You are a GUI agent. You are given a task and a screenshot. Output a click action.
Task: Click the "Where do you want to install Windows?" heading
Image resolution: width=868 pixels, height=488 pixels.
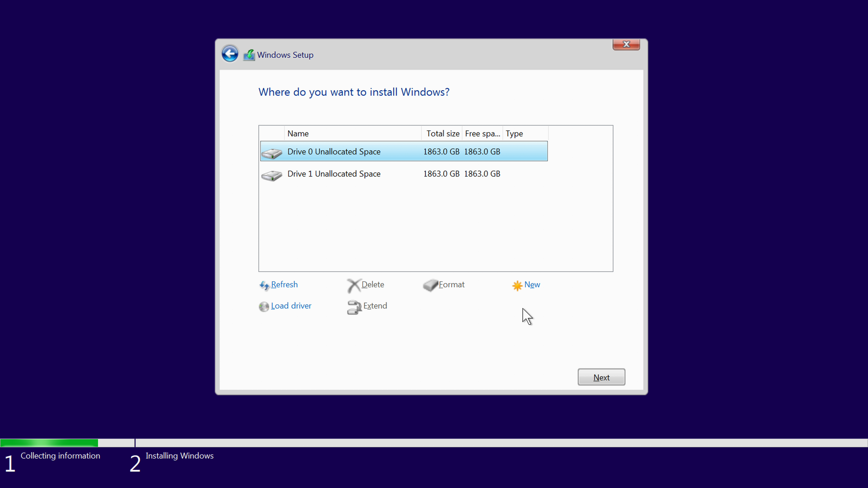click(x=354, y=92)
